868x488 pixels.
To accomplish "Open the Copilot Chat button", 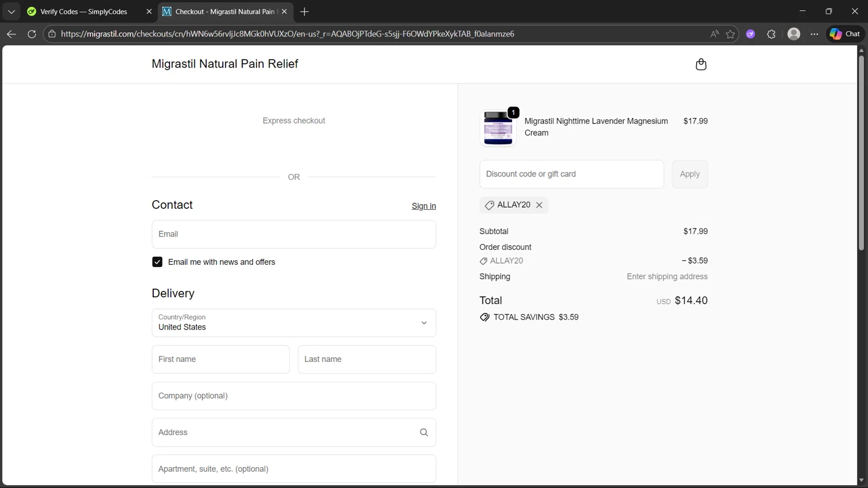I will click(x=845, y=34).
